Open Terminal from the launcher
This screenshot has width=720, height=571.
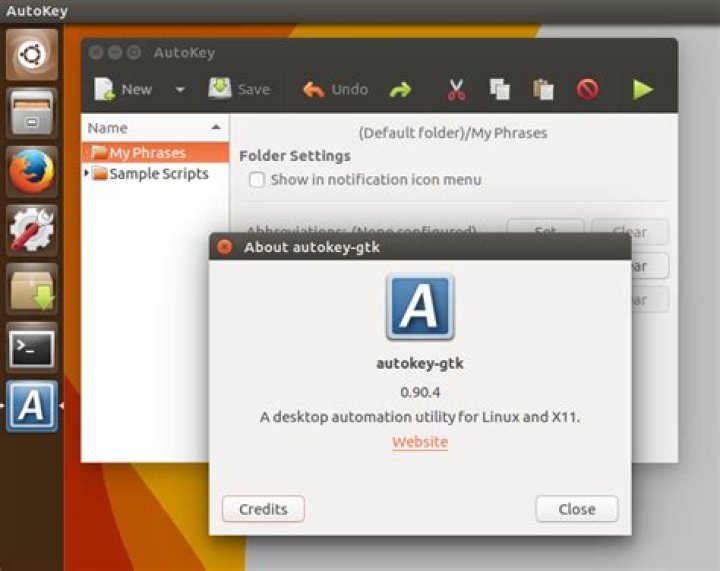coord(32,347)
